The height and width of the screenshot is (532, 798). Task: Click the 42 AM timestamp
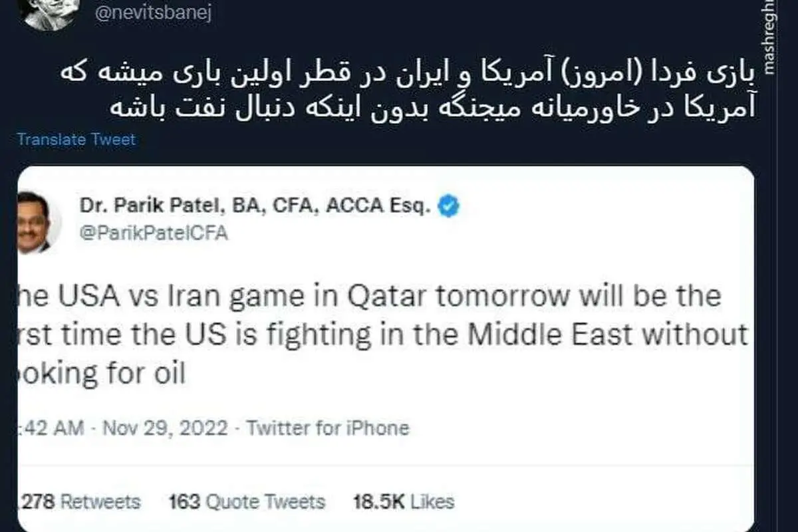click(55, 428)
